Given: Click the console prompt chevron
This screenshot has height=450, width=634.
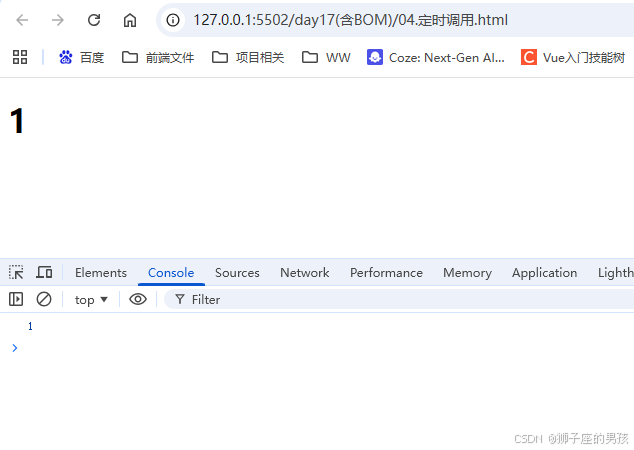Looking at the screenshot, I should pyautogui.click(x=15, y=348).
